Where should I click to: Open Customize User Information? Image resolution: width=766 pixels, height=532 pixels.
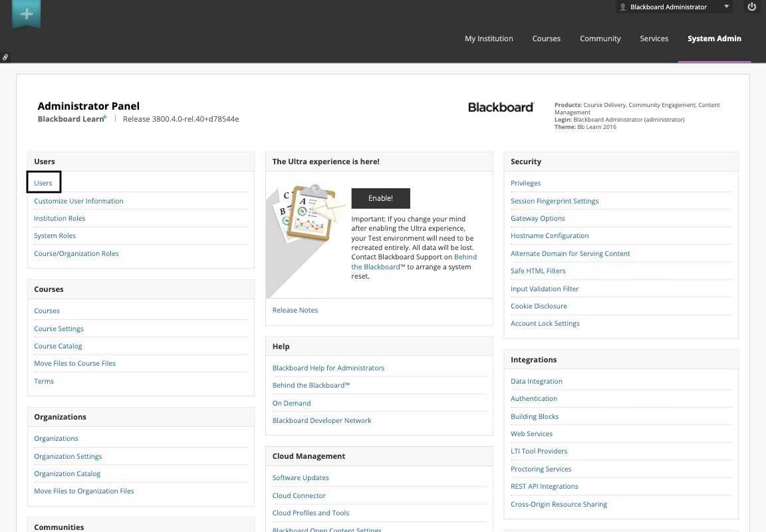tap(78, 201)
